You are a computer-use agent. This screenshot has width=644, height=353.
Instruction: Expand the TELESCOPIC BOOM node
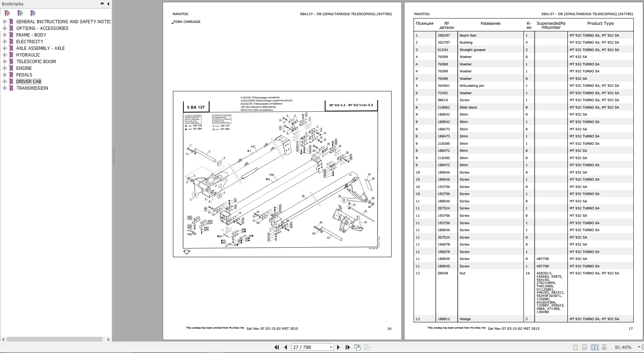(x=4, y=62)
